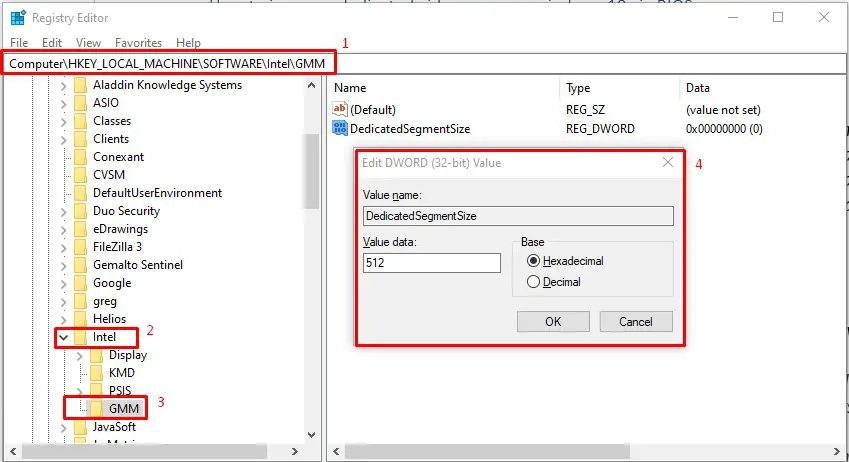This screenshot has height=462, width=849.
Task: Open the Favorites menu
Action: tap(138, 43)
